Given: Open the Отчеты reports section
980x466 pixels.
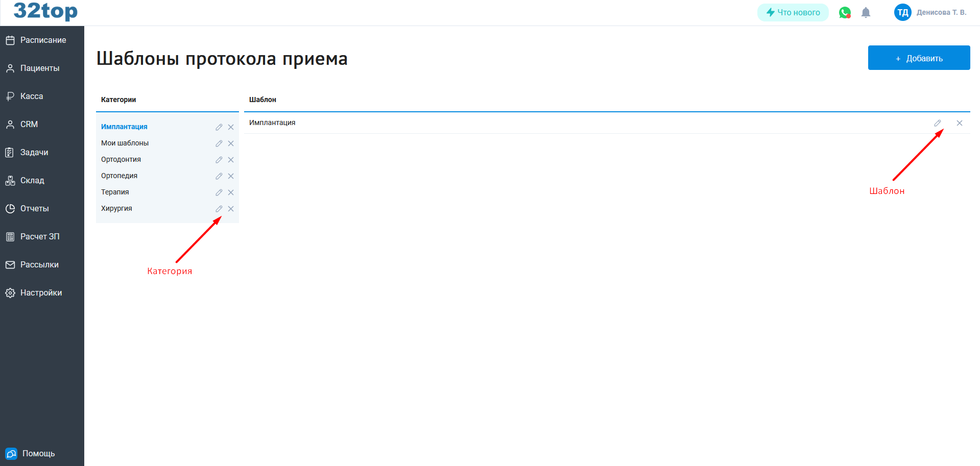Looking at the screenshot, I should coord(34,208).
